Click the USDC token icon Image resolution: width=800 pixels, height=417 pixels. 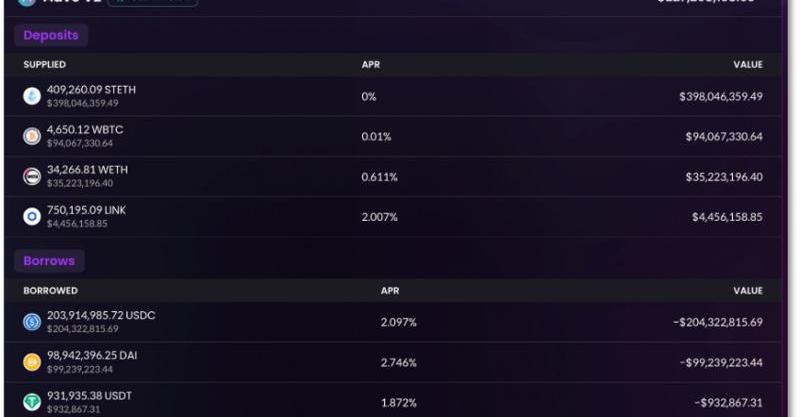click(32, 322)
